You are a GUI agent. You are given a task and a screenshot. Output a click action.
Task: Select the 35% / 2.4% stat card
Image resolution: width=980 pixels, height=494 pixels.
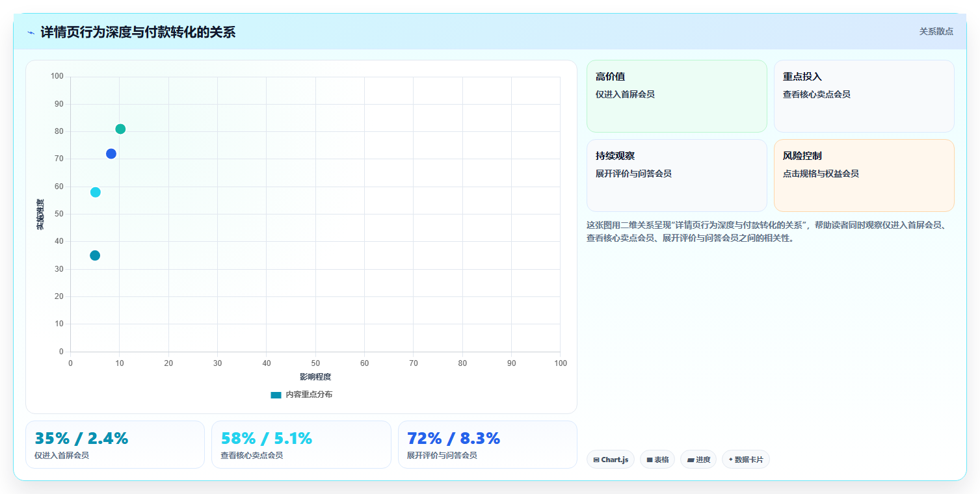[x=115, y=445]
